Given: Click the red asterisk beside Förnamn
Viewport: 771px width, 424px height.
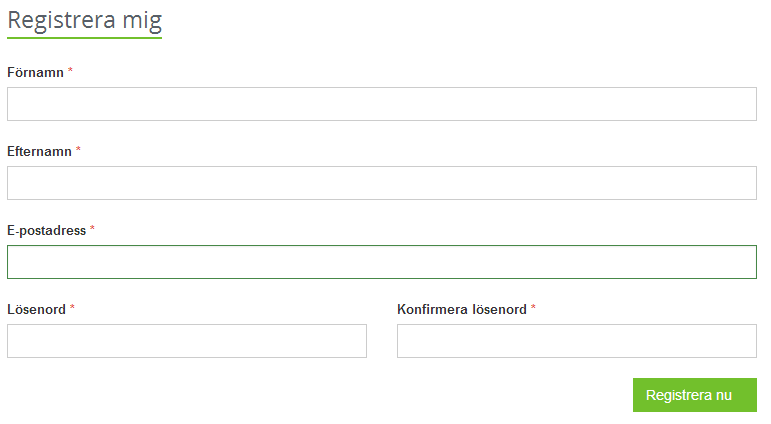Looking at the screenshot, I should (x=71, y=72).
